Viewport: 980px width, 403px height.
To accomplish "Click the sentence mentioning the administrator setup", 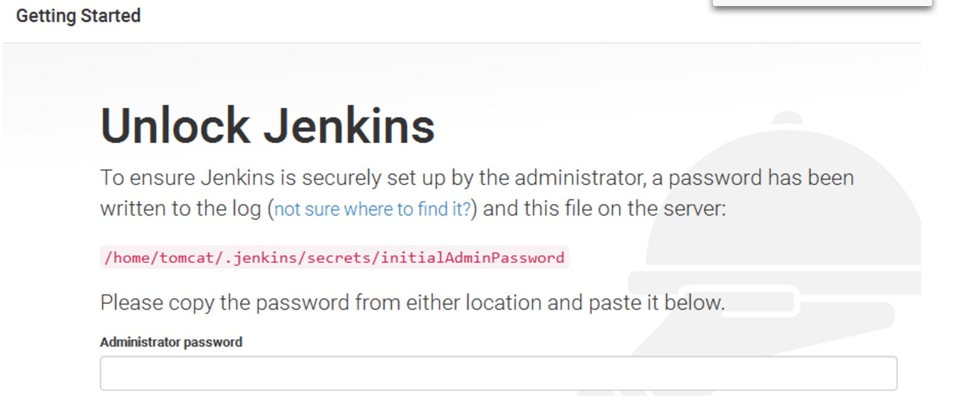I will click(x=425, y=178).
